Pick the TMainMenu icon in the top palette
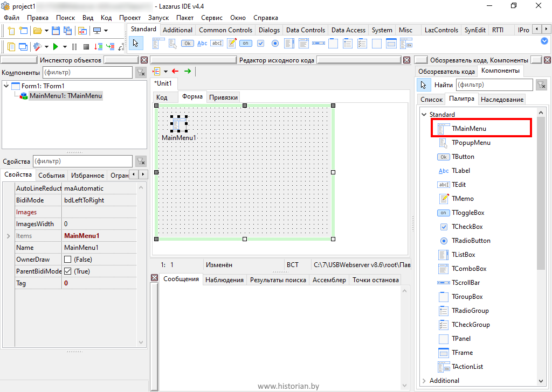The image size is (552, 392). pyautogui.click(x=158, y=44)
